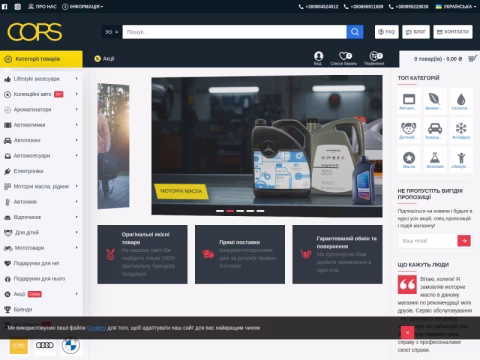Expand Колекційні авто submenu
The width and height of the screenshot is (480, 360).
(77, 94)
